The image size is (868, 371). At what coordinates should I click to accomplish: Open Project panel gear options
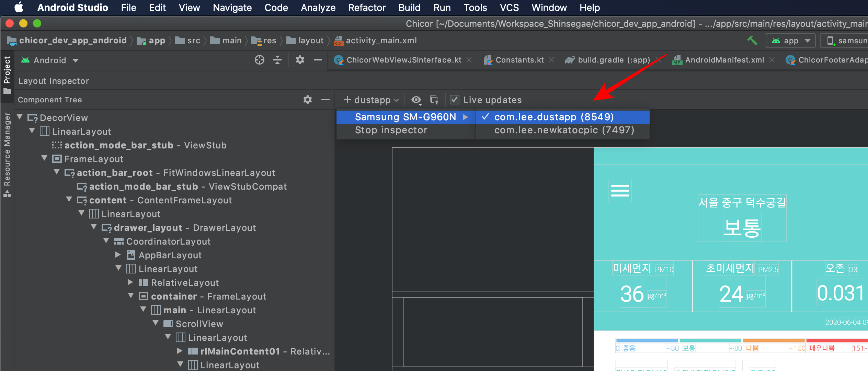pyautogui.click(x=300, y=60)
